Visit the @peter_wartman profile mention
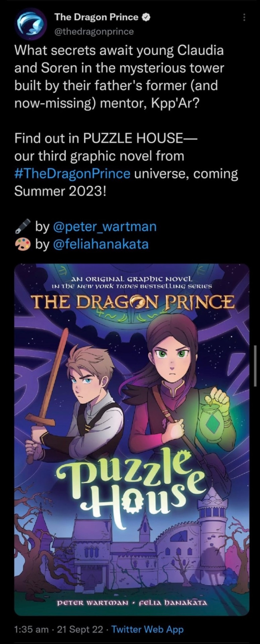Viewport: 260px width, 644px height. pos(105,227)
